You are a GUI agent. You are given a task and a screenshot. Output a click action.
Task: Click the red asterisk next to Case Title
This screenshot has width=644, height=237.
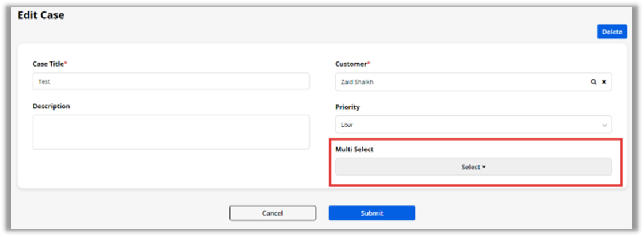point(66,63)
